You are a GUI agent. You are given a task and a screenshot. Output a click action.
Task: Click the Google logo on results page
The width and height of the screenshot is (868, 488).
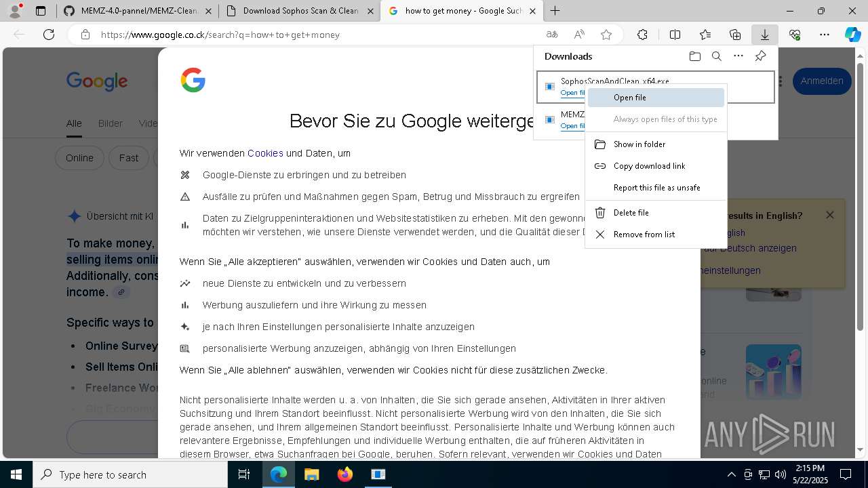pyautogui.click(x=97, y=81)
